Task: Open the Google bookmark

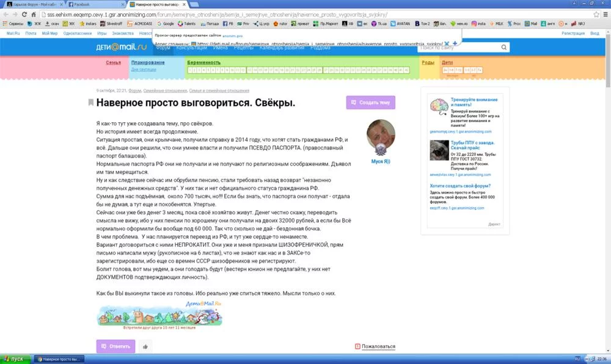Action: (x=166, y=24)
